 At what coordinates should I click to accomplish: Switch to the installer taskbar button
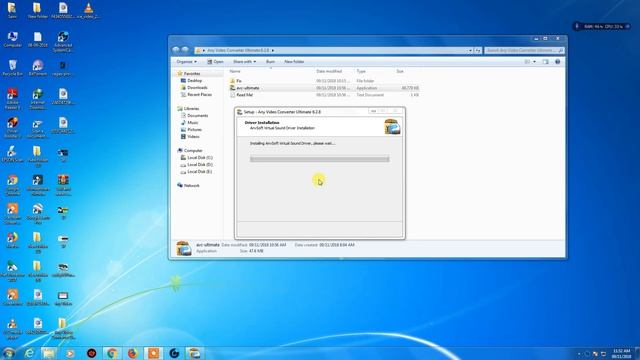click(194, 353)
